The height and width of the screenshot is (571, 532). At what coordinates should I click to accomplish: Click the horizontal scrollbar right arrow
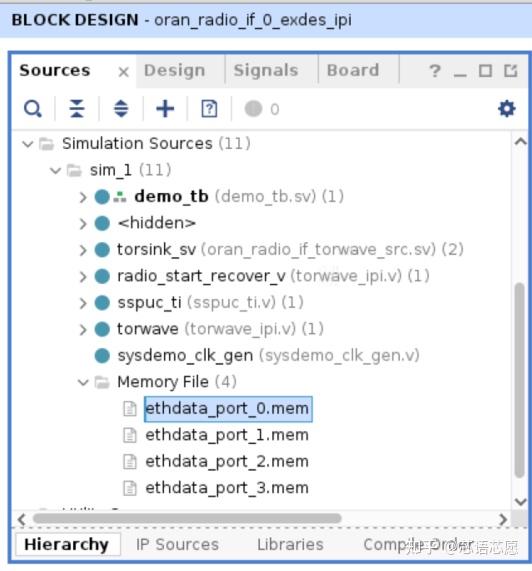pos(503,519)
